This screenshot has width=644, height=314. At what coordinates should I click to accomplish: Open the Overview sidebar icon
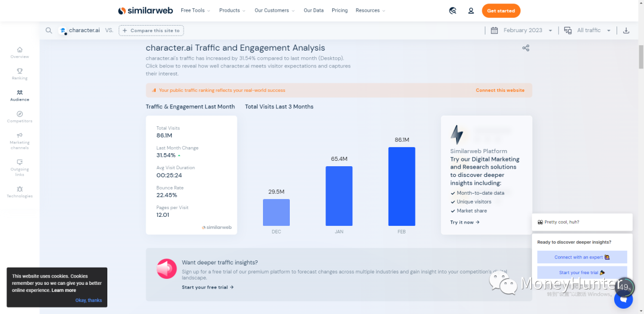[x=20, y=50]
